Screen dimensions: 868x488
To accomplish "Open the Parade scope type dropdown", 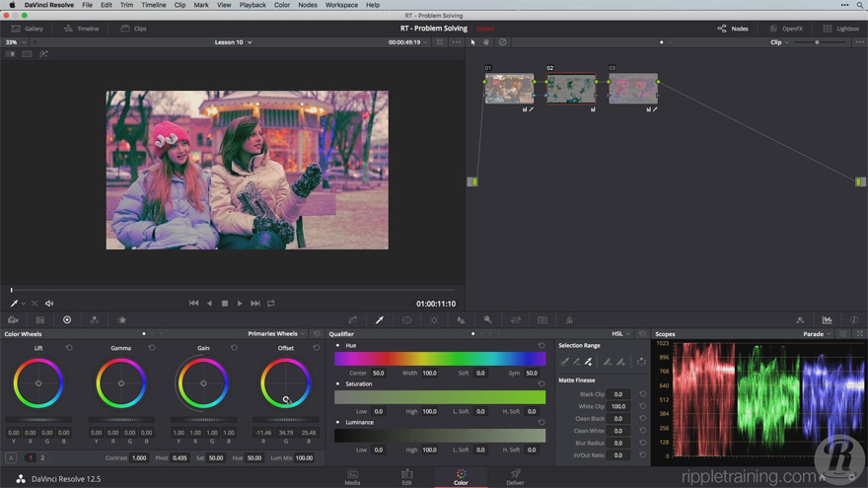I will pyautogui.click(x=817, y=333).
